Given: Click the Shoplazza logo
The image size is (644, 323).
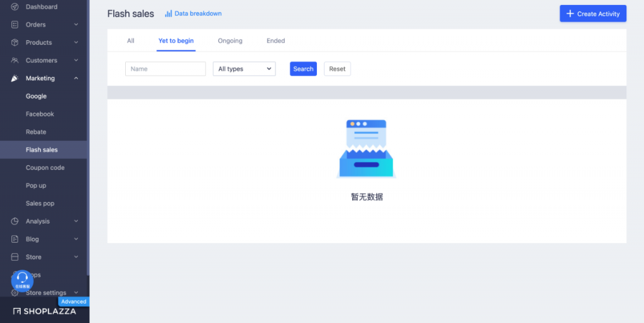Looking at the screenshot, I should pyautogui.click(x=45, y=312).
